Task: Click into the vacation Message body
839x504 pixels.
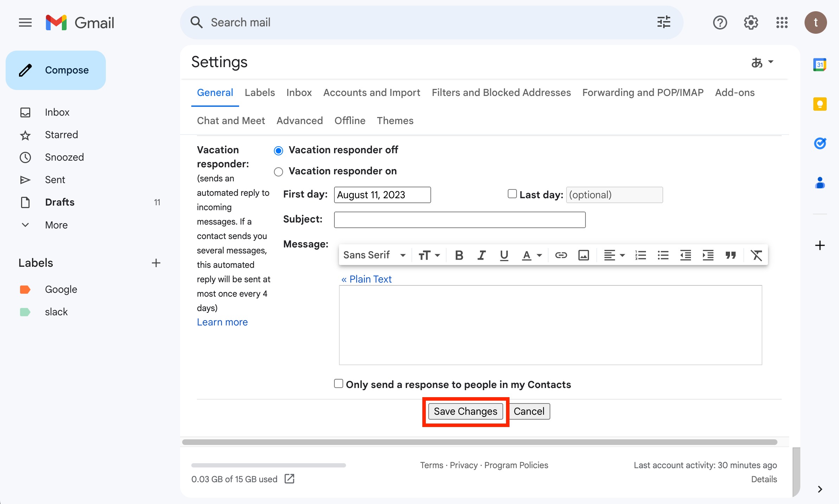Action: tap(551, 325)
